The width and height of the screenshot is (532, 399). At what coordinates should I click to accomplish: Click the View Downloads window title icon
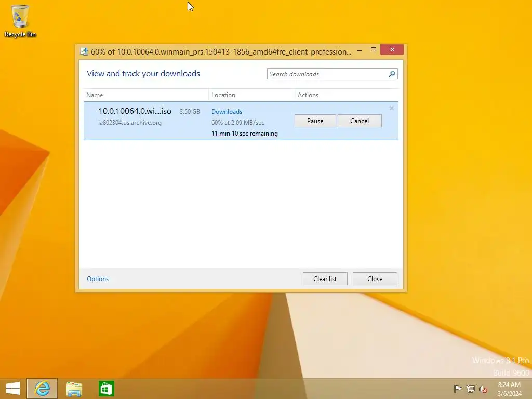pyautogui.click(x=84, y=51)
